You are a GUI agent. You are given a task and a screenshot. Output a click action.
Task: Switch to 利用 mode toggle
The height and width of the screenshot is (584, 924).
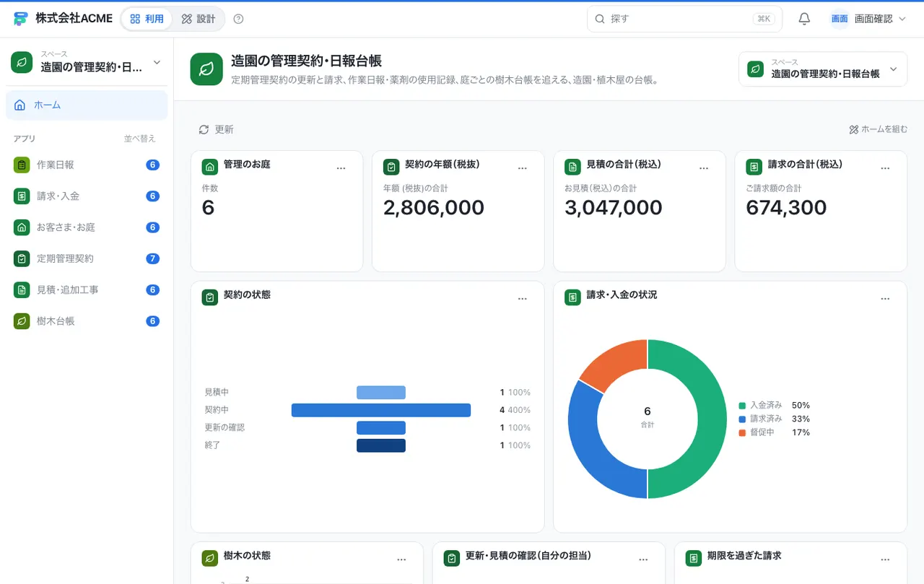(147, 19)
